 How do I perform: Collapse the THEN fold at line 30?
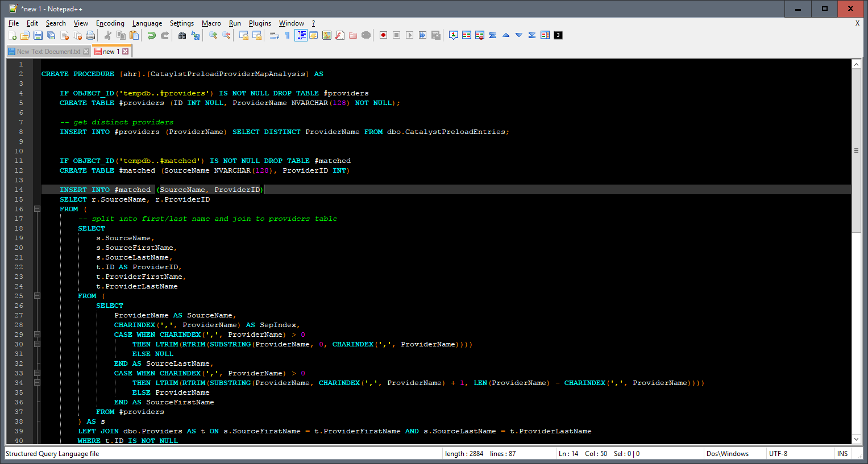[x=37, y=344]
